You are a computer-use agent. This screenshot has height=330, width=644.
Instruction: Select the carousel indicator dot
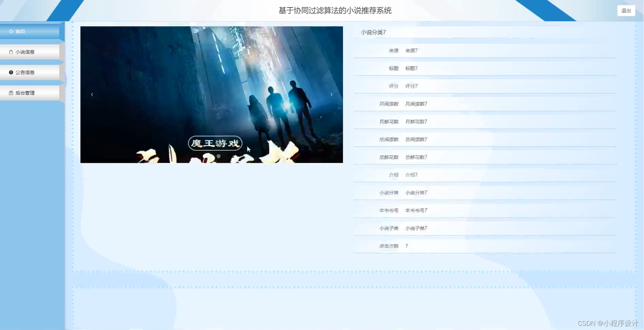coord(219,156)
